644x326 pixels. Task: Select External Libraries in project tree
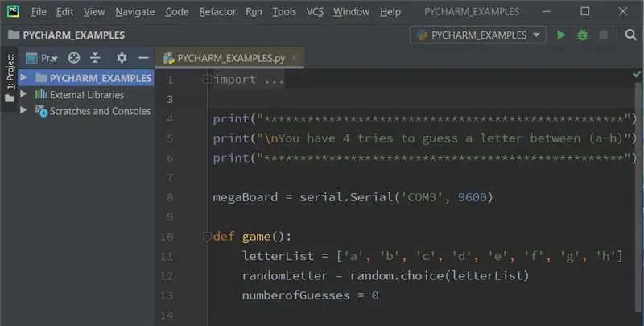87,95
